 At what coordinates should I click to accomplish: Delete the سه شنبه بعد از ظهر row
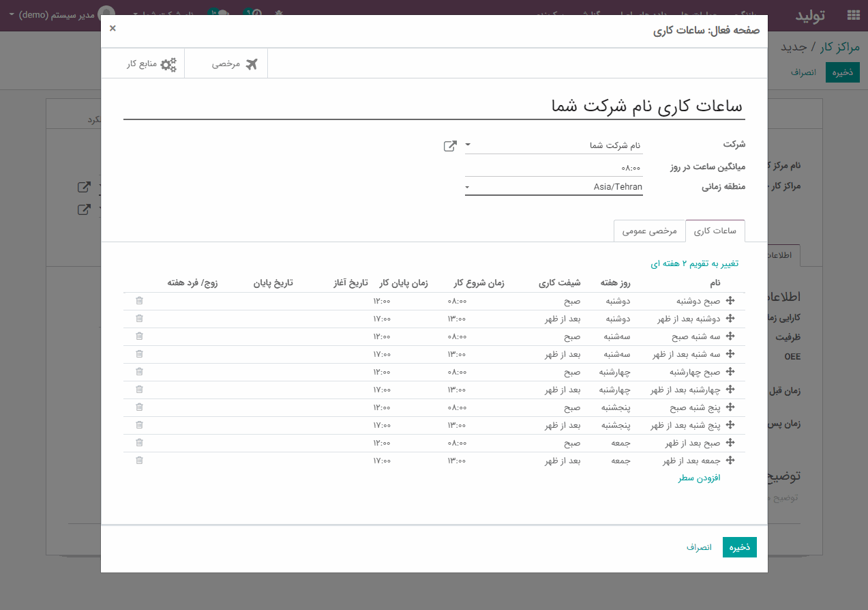coord(139,354)
